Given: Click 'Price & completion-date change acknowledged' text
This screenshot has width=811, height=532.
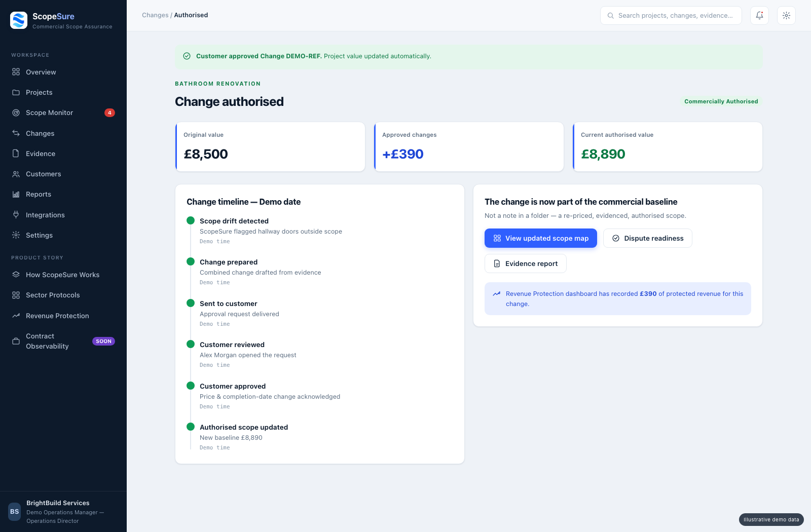Looking at the screenshot, I should pyautogui.click(x=270, y=397).
